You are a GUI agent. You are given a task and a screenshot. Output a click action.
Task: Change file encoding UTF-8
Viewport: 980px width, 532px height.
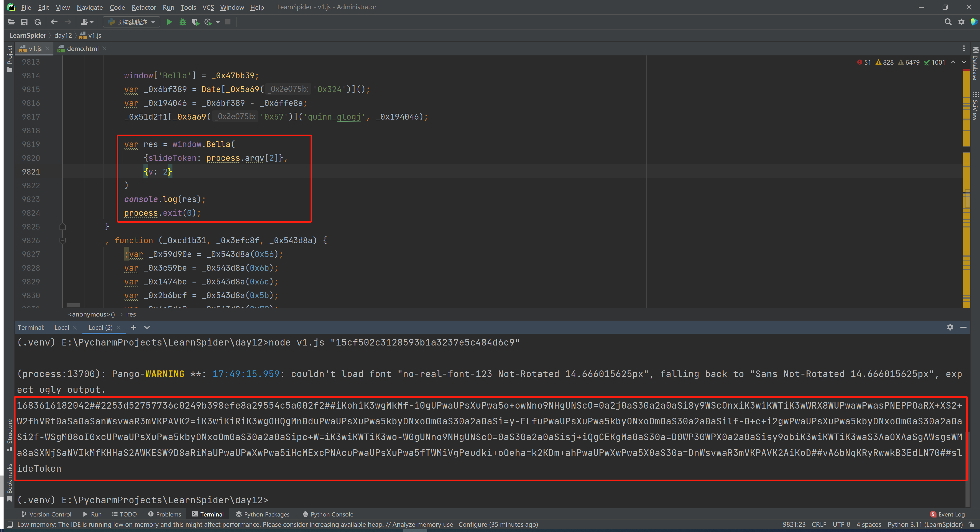tap(841, 524)
